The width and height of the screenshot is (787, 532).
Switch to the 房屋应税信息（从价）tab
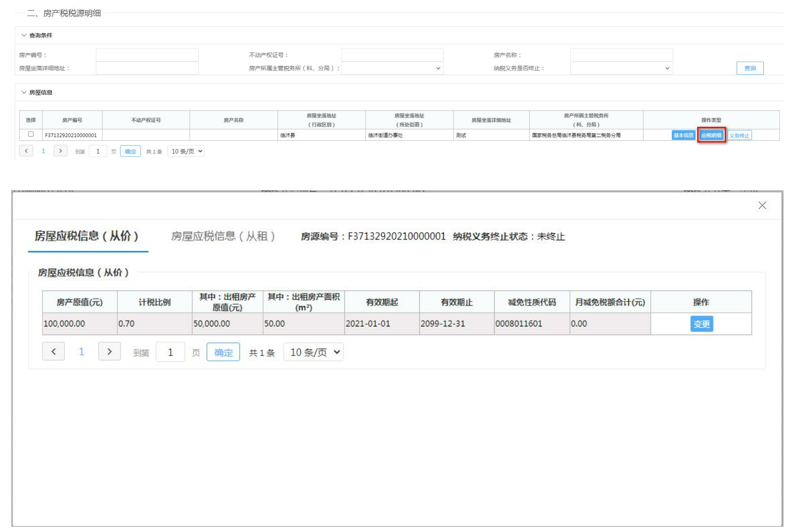coord(87,236)
